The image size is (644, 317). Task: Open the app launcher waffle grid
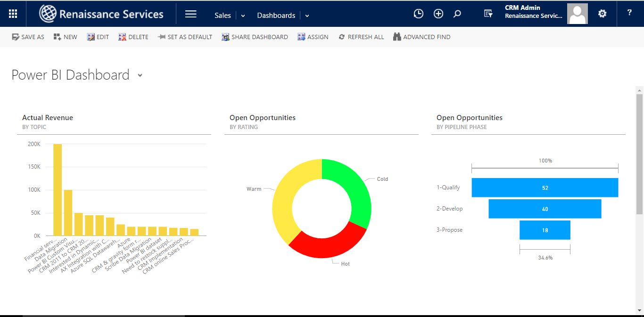(13, 14)
